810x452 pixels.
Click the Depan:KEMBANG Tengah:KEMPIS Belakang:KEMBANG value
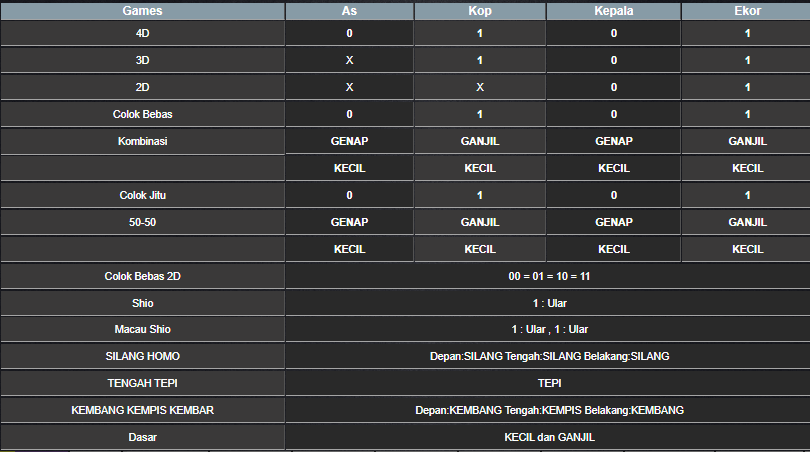pos(549,410)
